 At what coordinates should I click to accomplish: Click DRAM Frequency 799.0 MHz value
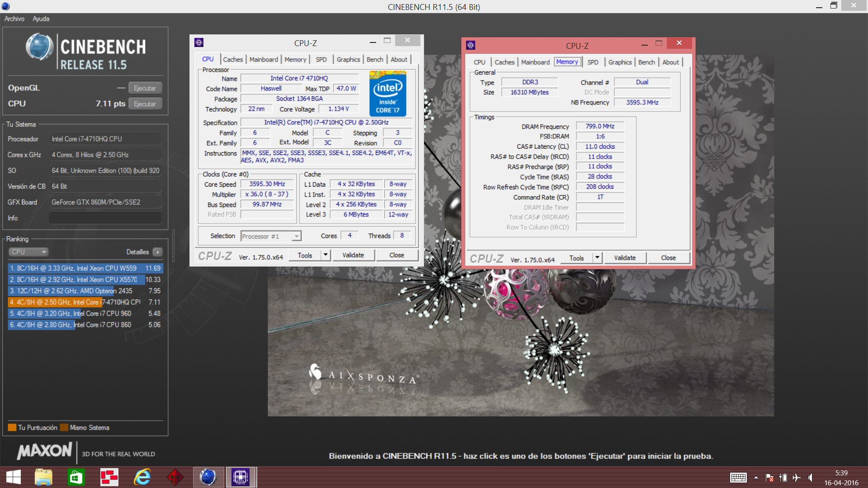click(x=600, y=127)
